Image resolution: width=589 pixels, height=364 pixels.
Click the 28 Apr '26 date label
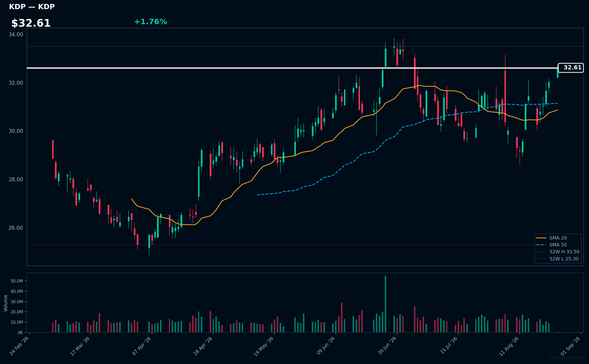click(x=203, y=346)
